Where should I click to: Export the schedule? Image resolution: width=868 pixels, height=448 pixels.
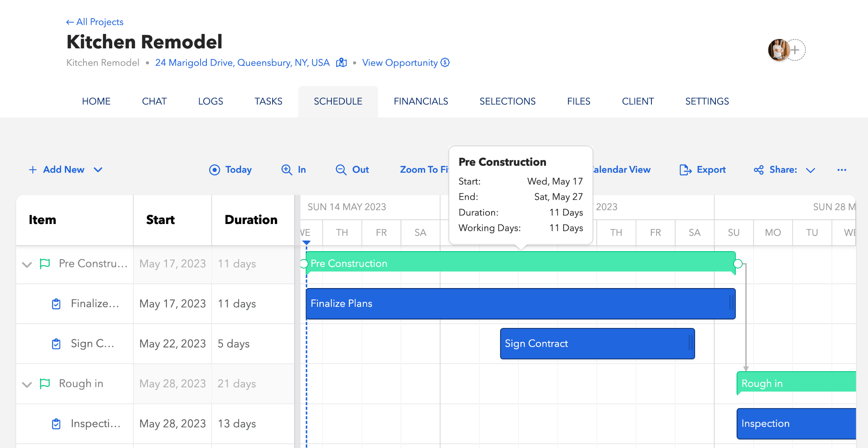tap(703, 170)
